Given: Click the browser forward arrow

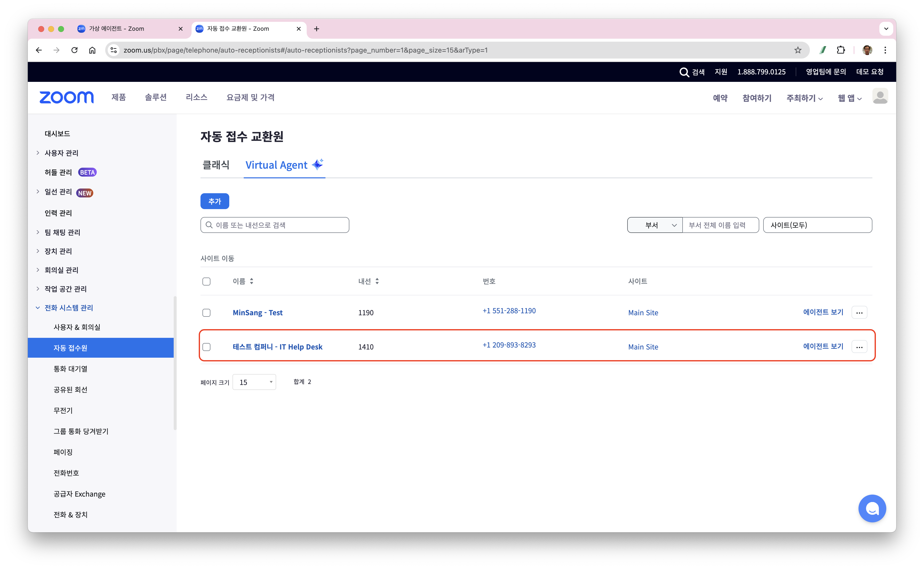Looking at the screenshot, I should (x=57, y=50).
